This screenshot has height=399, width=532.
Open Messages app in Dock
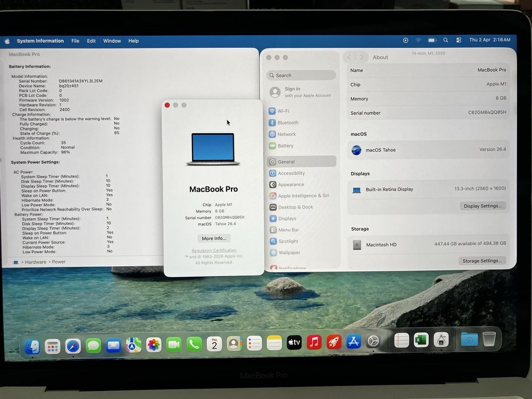[94, 346]
